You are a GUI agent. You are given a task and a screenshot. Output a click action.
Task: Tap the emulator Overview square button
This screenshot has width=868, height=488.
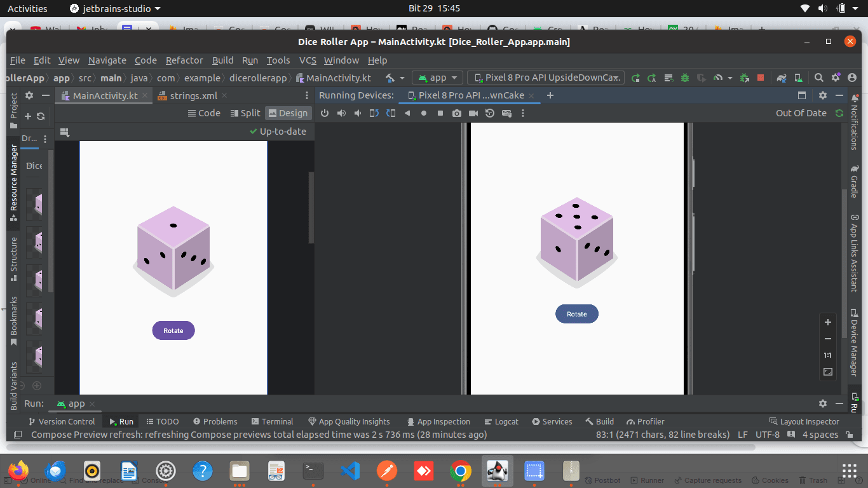(x=440, y=113)
